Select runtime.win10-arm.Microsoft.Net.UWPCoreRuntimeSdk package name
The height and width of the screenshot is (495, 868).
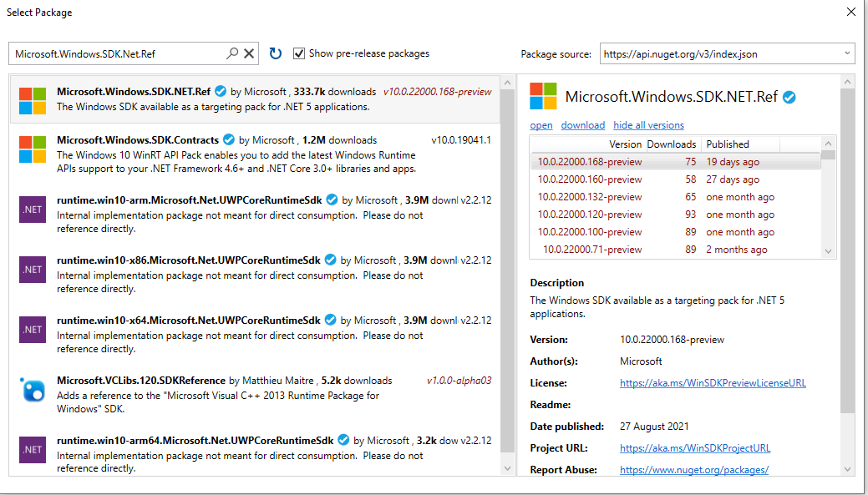(x=190, y=200)
